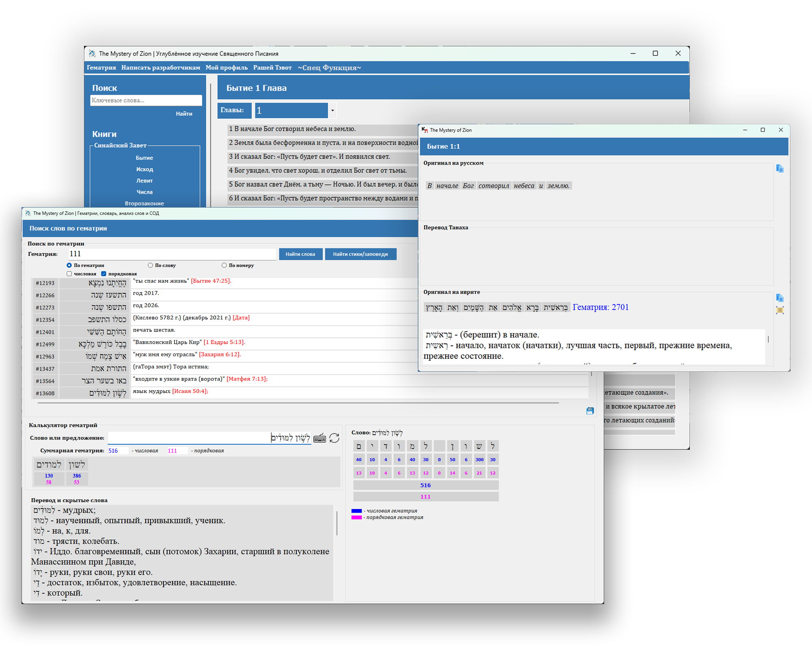Open the Главы chapter dropdown arrow
This screenshot has width=812, height=650.
333,110
